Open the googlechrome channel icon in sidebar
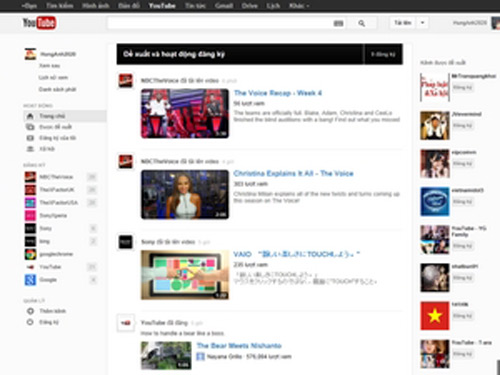This screenshot has width=500, height=375. coord(30,254)
